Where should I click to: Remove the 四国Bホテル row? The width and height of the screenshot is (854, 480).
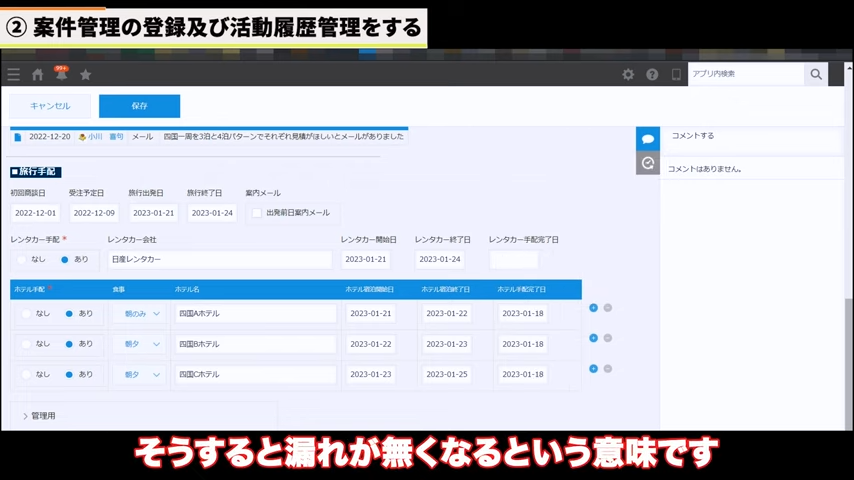[608, 338]
